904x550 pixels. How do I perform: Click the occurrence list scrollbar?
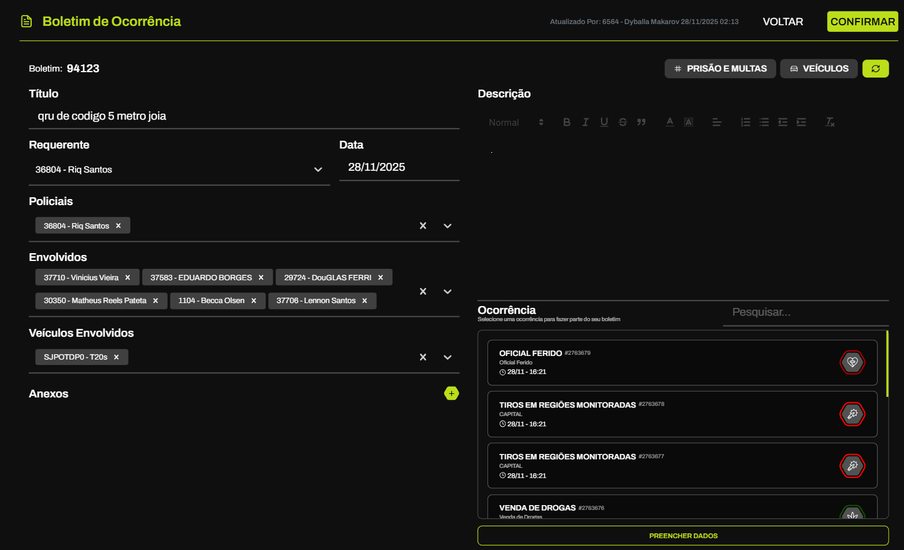coord(887,364)
